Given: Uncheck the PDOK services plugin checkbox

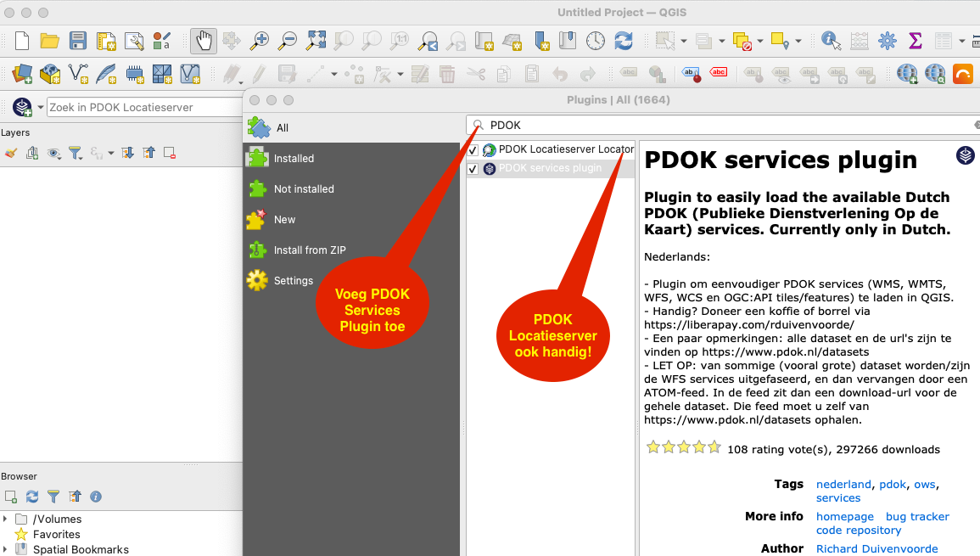Looking at the screenshot, I should point(473,169).
